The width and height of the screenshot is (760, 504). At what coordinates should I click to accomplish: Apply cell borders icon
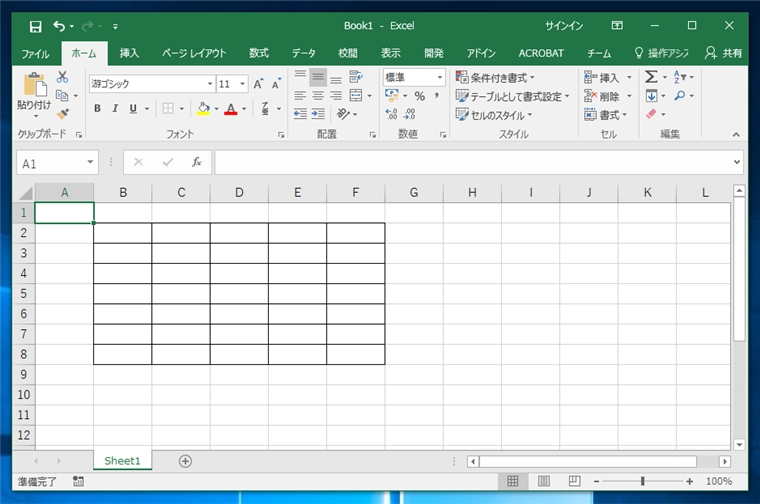168,109
